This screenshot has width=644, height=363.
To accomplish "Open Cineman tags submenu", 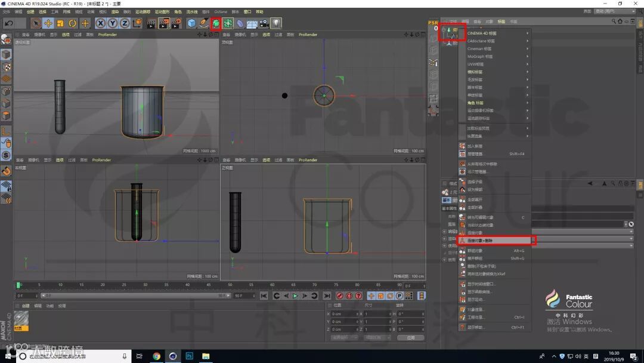I will (494, 49).
